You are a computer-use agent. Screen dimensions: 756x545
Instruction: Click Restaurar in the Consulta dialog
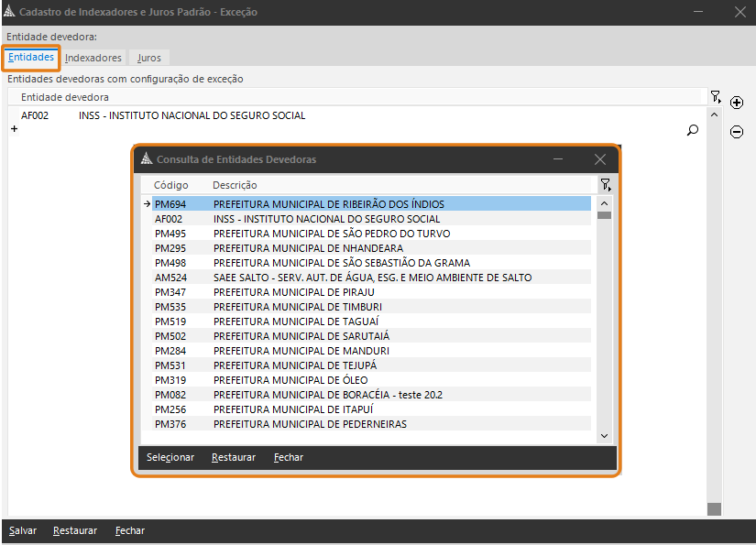point(234,457)
